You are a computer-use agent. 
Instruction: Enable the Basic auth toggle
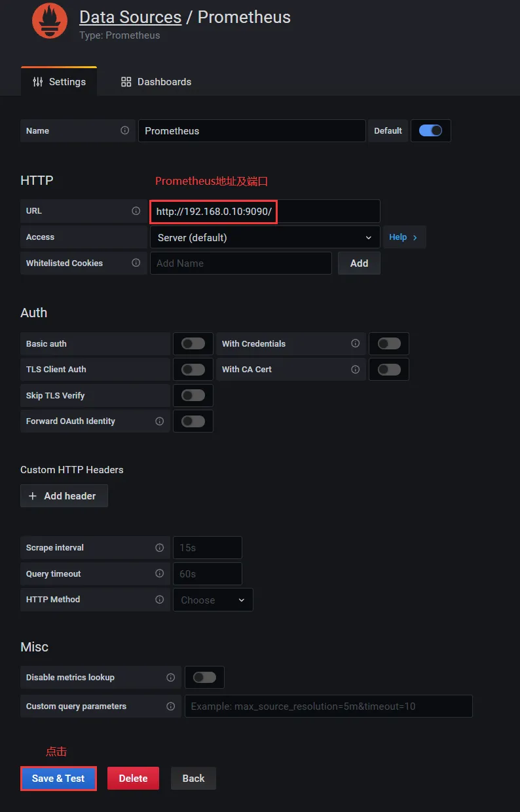point(193,343)
